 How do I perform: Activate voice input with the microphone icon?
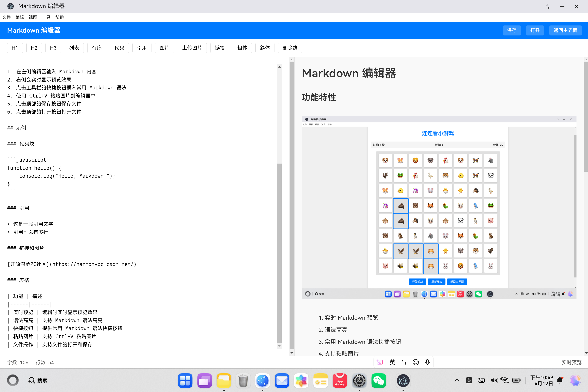[x=427, y=362]
